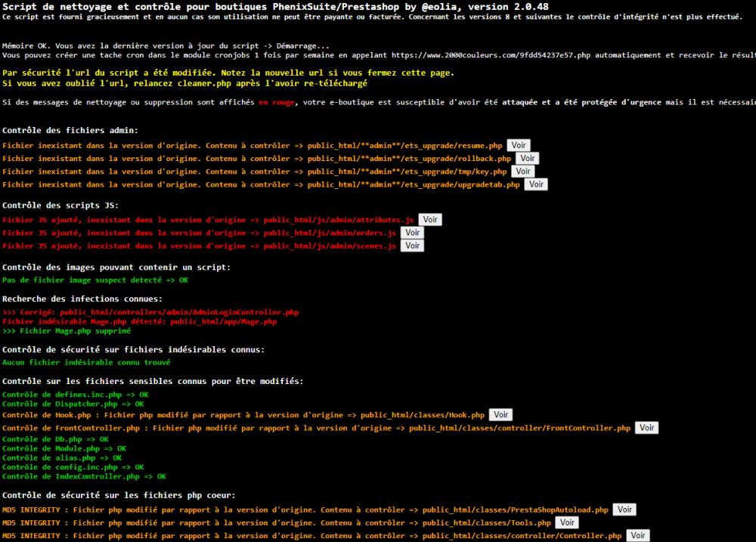Click 'Fichier indésirable Mage.php détecté' line
This screenshot has height=542, width=756.
(x=140, y=321)
